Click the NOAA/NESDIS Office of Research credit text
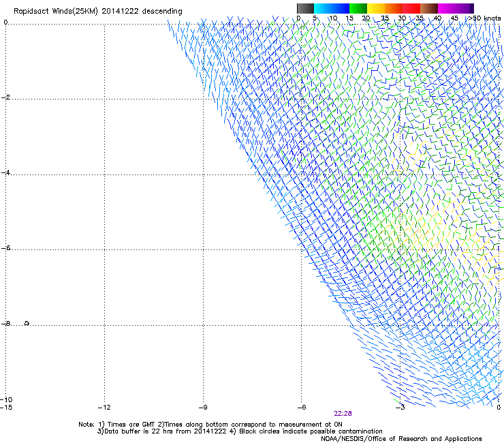This screenshot has width=504, height=443. pyautogui.click(x=401, y=439)
